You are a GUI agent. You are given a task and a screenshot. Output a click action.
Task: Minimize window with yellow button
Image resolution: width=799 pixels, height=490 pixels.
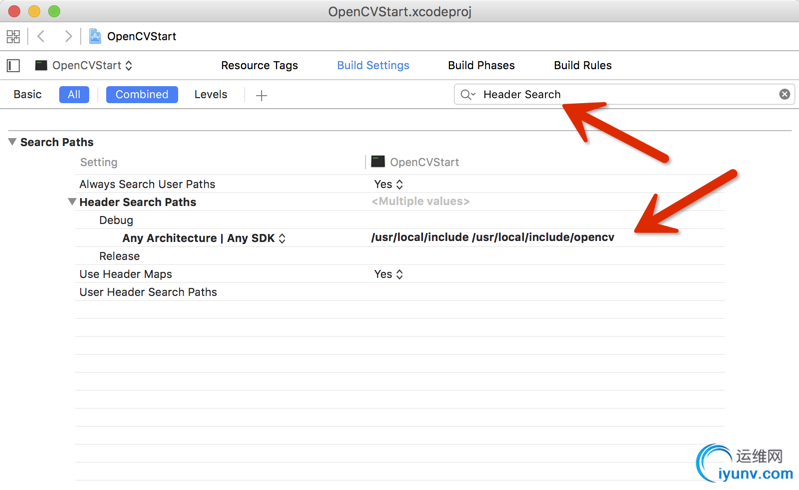(x=34, y=11)
